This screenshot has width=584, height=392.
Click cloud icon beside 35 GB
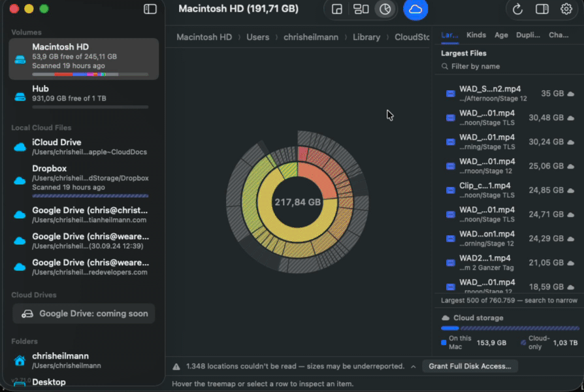[x=570, y=94]
